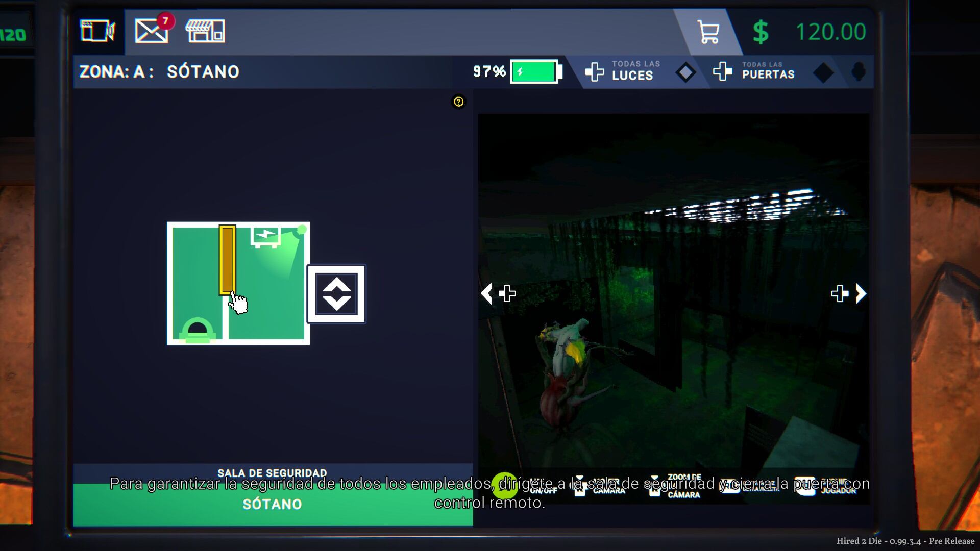
Task: Open the security camera view tab
Action: [97, 31]
